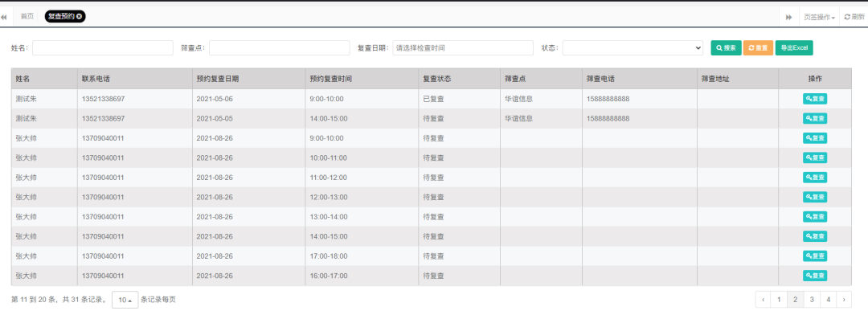This screenshot has height=319, width=868.
Task: Click 复查 button for 2021-05-05 row
Action: (815, 118)
